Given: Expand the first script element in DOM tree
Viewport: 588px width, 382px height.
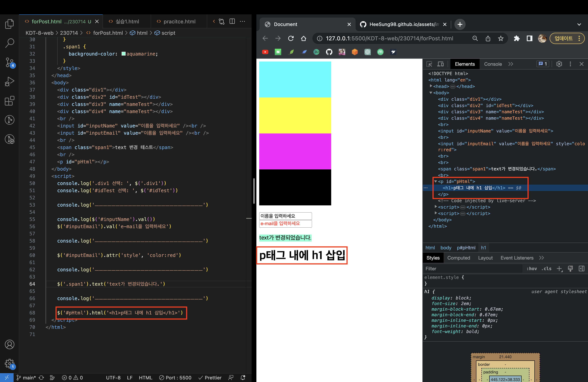Looking at the screenshot, I should tap(436, 207).
